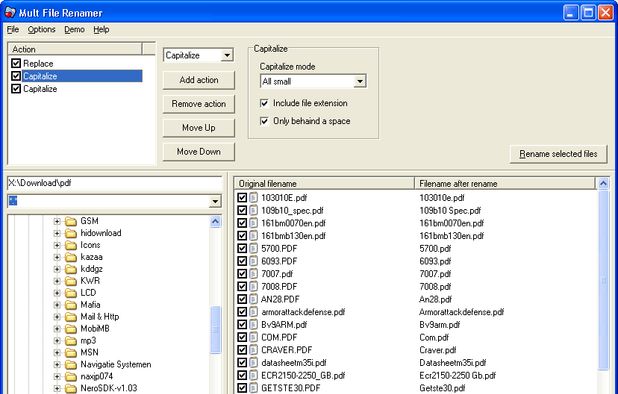Click Rename selected files button

click(x=558, y=154)
